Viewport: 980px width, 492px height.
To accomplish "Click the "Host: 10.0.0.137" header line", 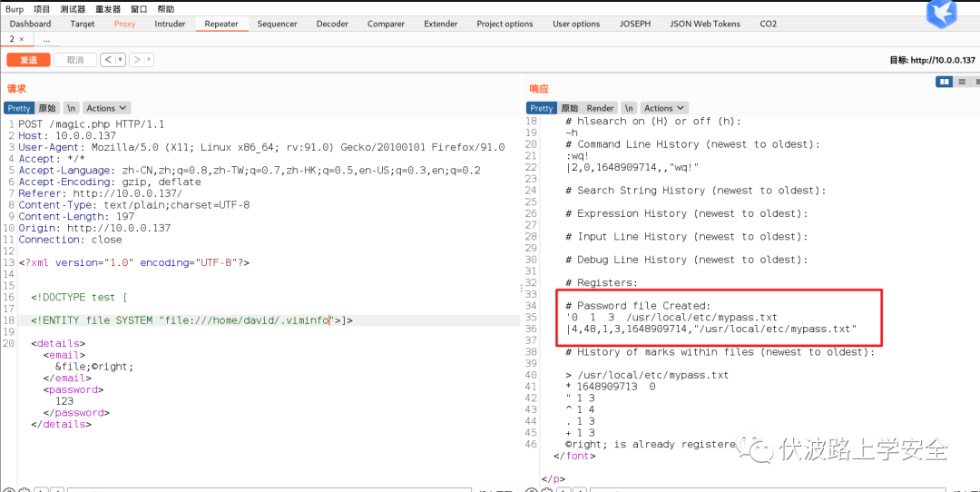I will point(67,135).
